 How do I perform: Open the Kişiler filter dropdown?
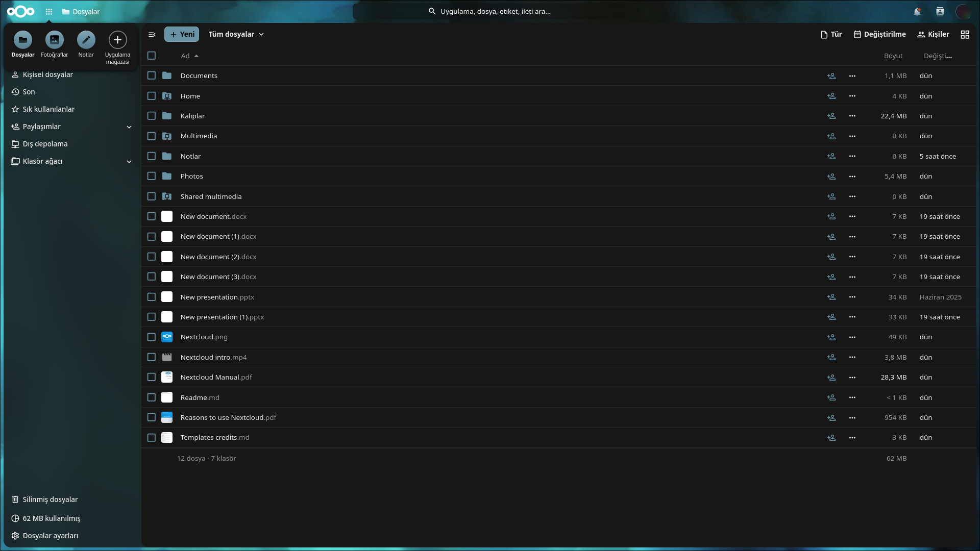coord(934,34)
